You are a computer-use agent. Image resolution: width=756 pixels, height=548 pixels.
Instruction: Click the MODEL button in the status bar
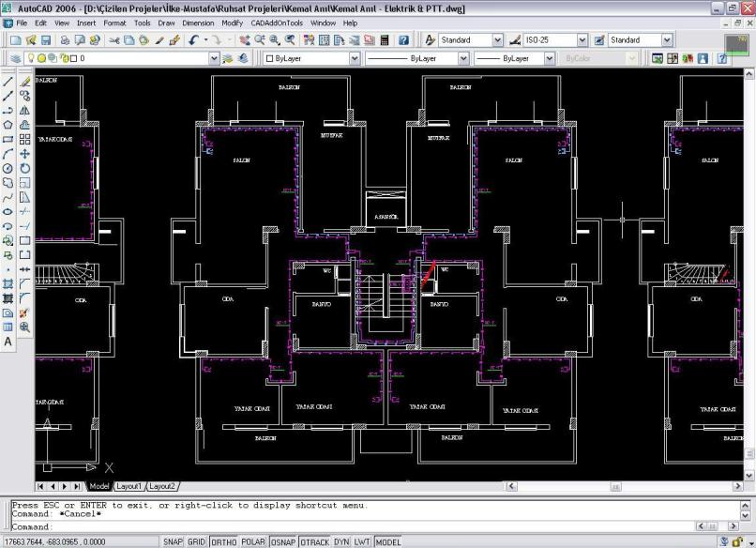(x=388, y=542)
